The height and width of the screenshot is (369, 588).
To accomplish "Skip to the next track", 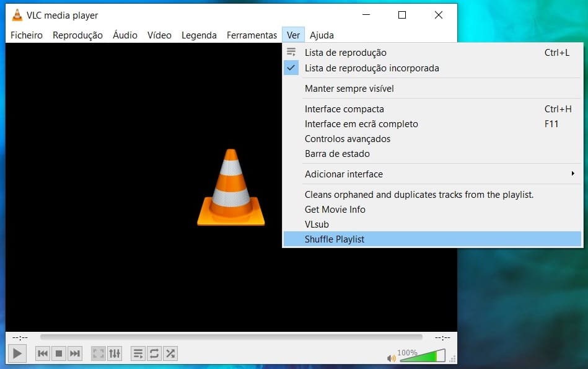I will click(x=75, y=353).
